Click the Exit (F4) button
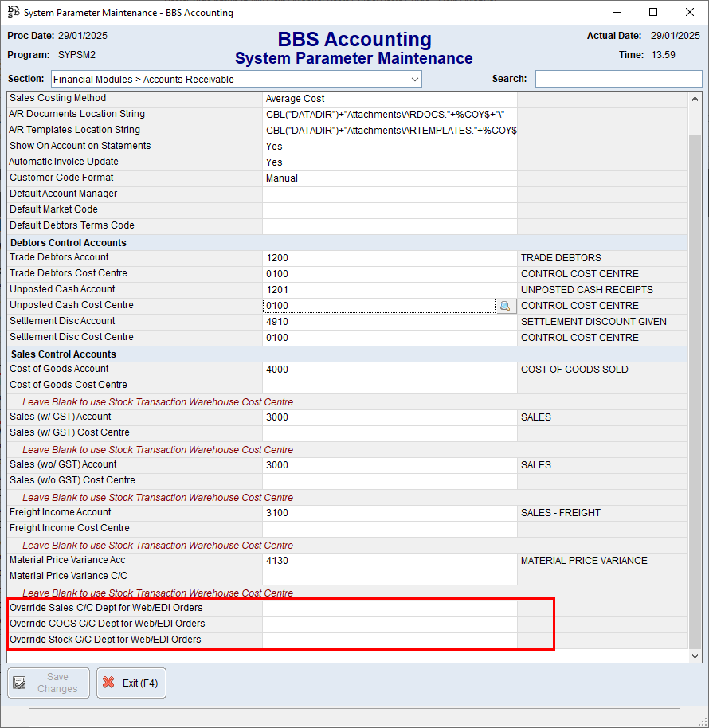Image resolution: width=709 pixels, height=728 pixels. 131,683
